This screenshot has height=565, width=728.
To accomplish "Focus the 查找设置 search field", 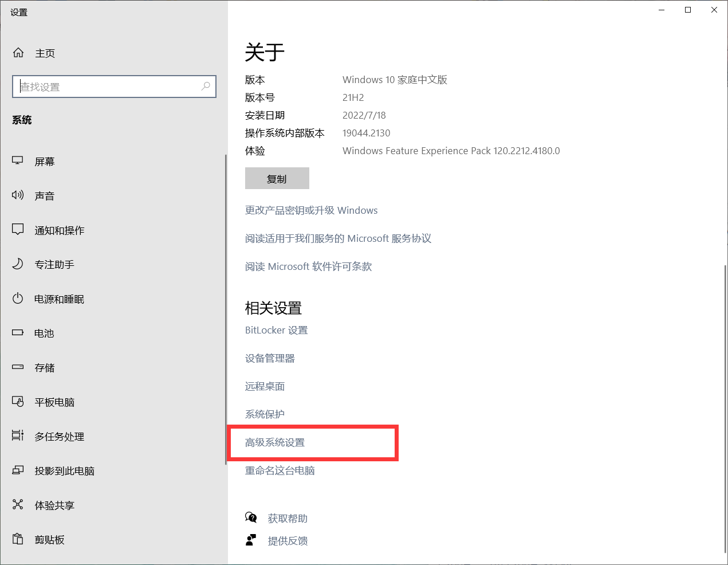I will [109, 87].
